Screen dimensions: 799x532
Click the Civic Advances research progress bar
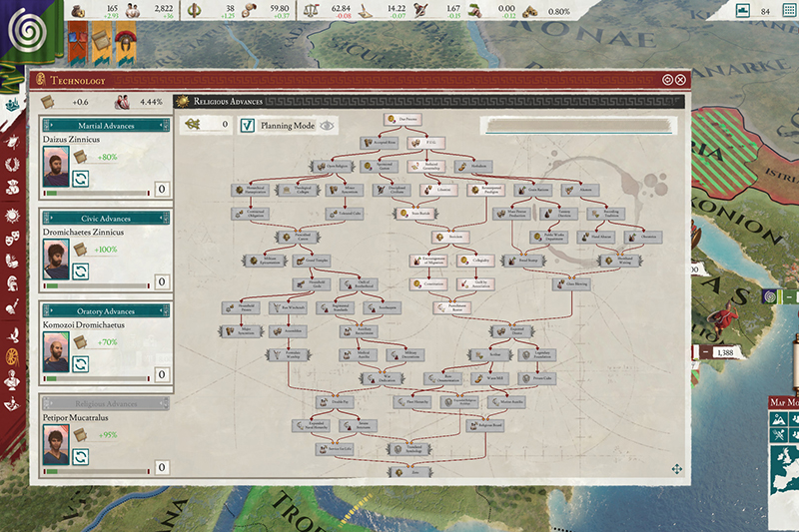click(x=97, y=285)
